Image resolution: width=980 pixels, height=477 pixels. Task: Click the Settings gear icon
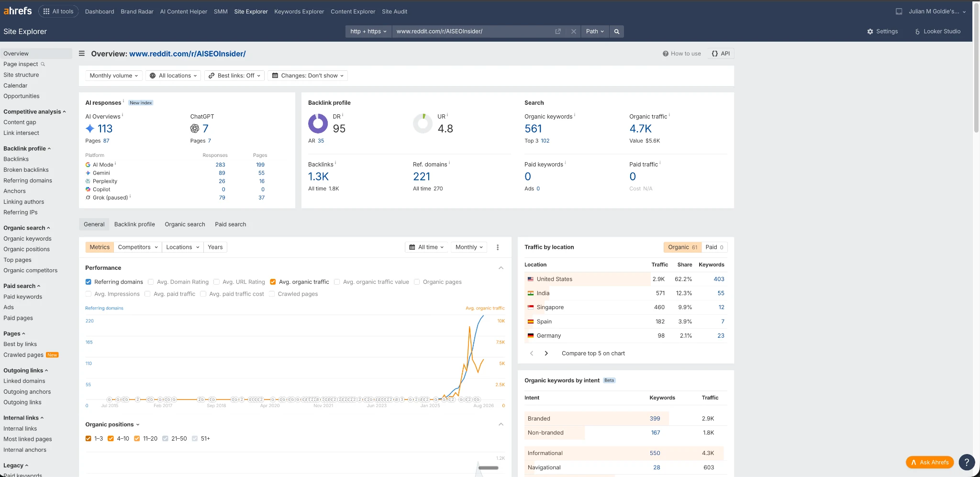(870, 32)
